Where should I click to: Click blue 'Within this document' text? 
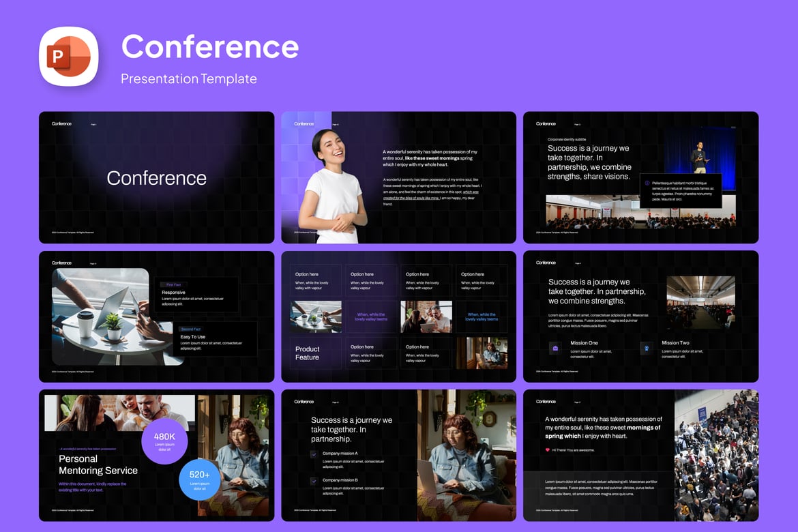click(x=92, y=487)
